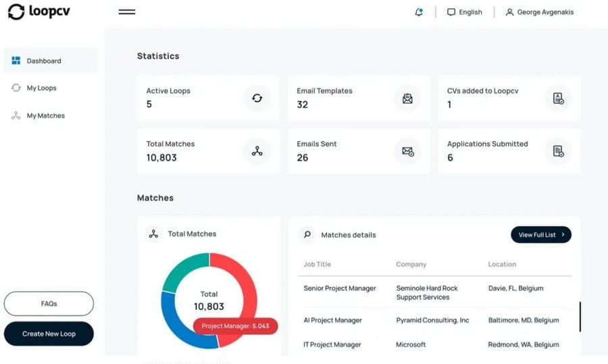Click the Total Matches 10,803 statistic
Screen dimensions: 608x364
click(161, 157)
